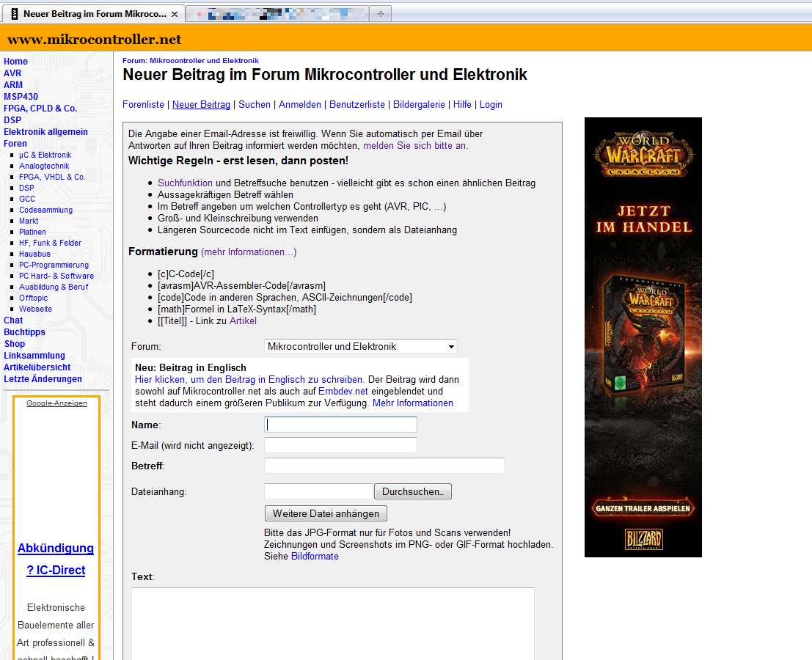Open Codesammlung forum
812x660 pixels.
(x=45, y=210)
